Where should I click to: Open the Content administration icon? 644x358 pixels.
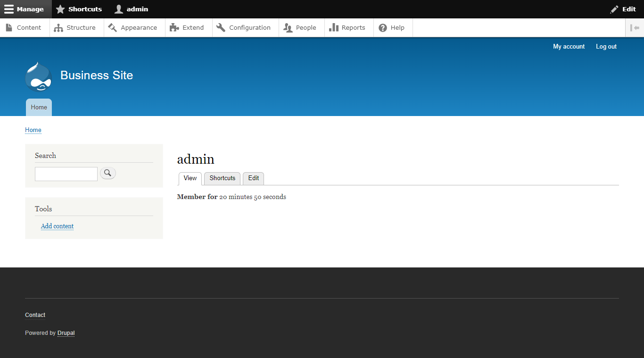(x=8, y=27)
